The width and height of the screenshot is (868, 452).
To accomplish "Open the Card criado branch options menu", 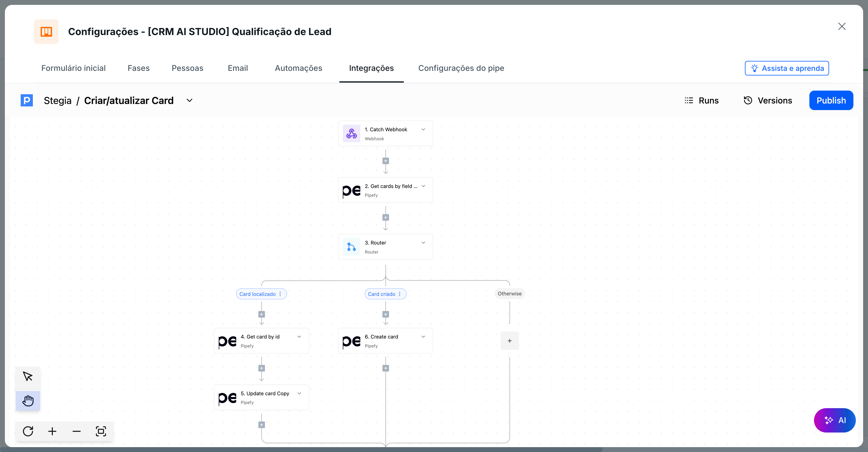I will (400, 294).
